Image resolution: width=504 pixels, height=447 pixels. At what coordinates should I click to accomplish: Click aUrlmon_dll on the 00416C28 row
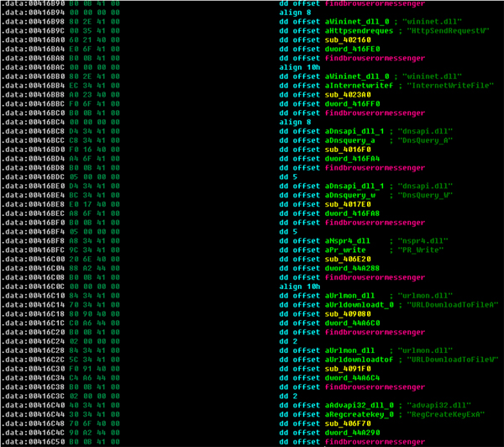(349, 350)
